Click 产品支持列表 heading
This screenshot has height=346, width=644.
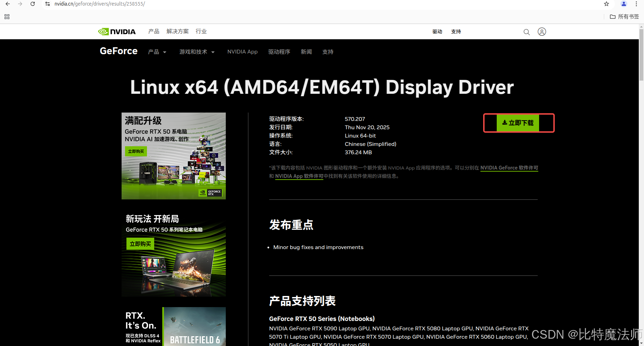click(303, 301)
